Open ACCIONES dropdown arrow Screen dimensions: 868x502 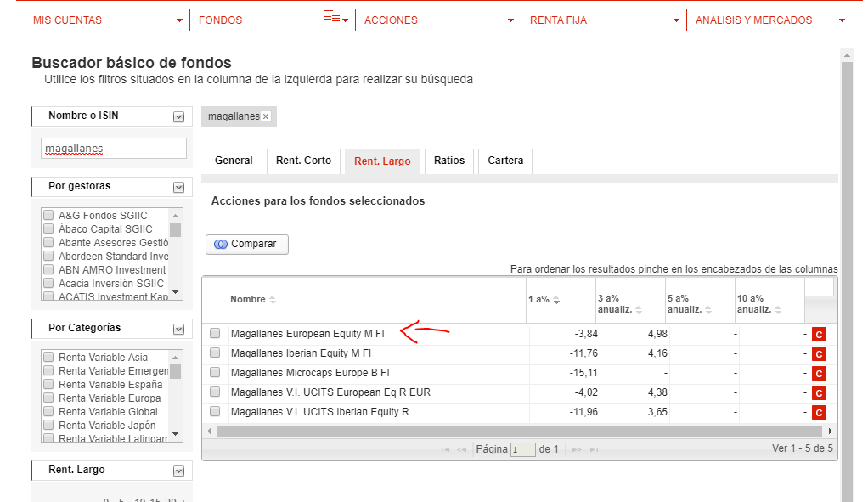(x=510, y=20)
